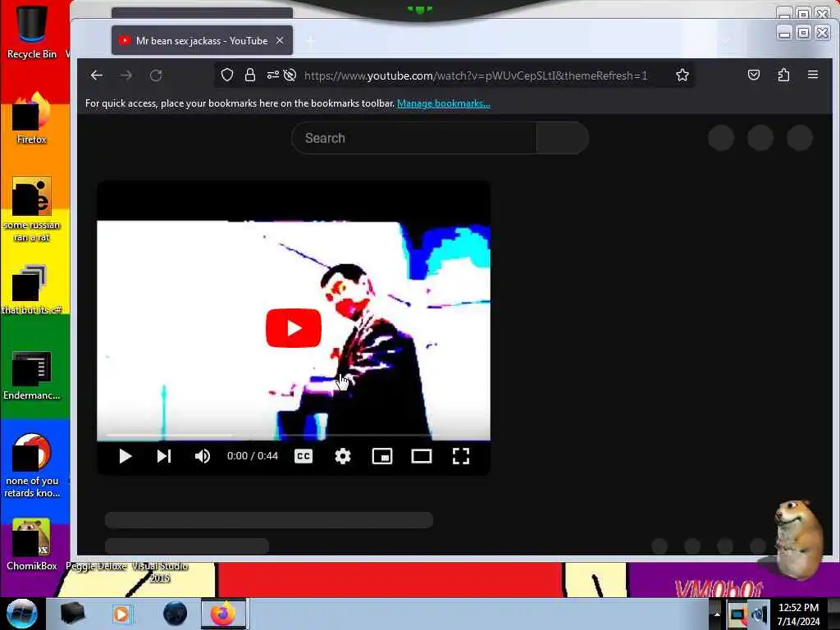The width and height of the screenshot is (840, 630).
Task: Select the Firefox desktop shortcut
Action: coord(32,119)
